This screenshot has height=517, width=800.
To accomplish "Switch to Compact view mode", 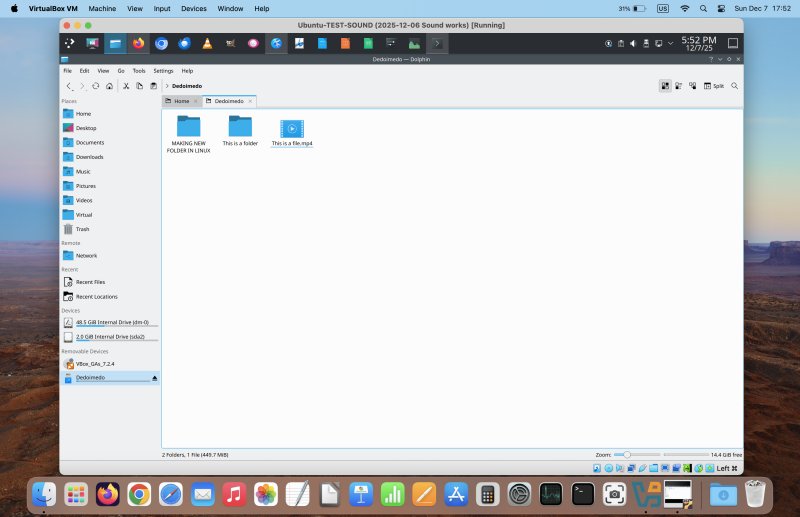I will click(679, 86).
